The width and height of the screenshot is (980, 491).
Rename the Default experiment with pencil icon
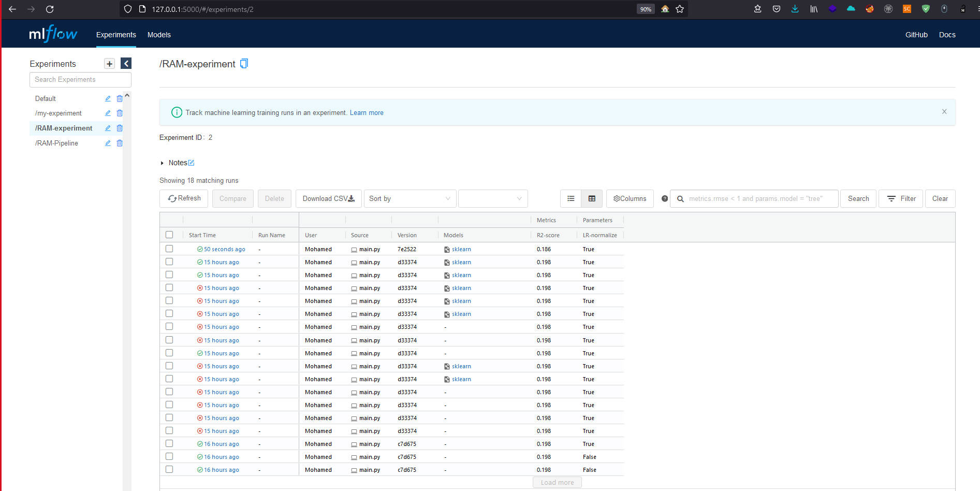pos(108,98)
